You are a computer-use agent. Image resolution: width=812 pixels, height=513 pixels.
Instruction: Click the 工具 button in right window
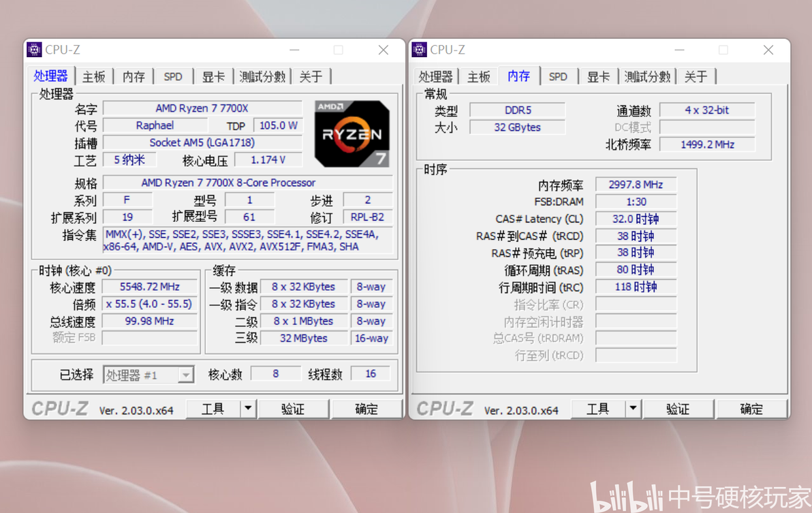(x=597, y=409)
